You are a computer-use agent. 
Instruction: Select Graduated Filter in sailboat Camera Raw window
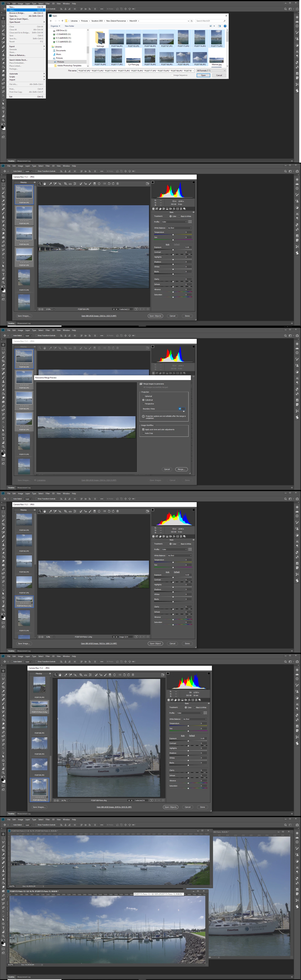tap(110, 675)
